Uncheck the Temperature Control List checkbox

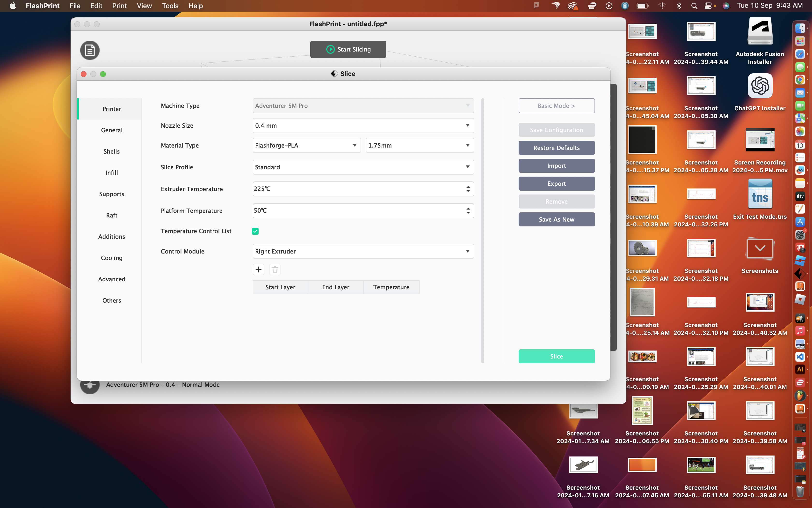click(255, 231)
